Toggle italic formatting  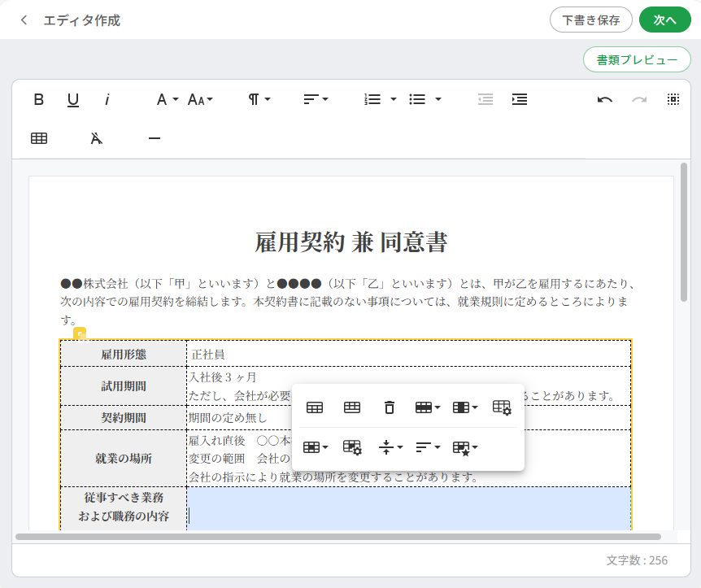tap(107, 99)
